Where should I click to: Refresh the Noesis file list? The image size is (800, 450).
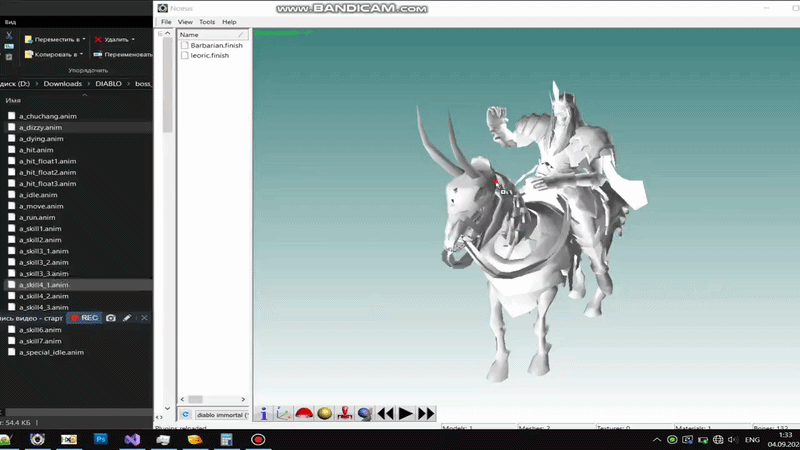pyautogui.click(x=185, y=415)
